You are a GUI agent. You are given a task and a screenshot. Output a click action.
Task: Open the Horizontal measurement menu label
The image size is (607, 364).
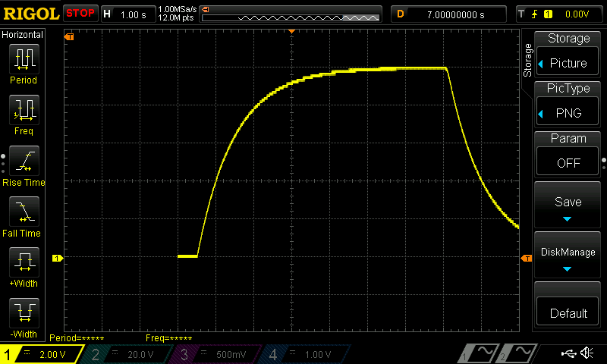click(24, 35)
